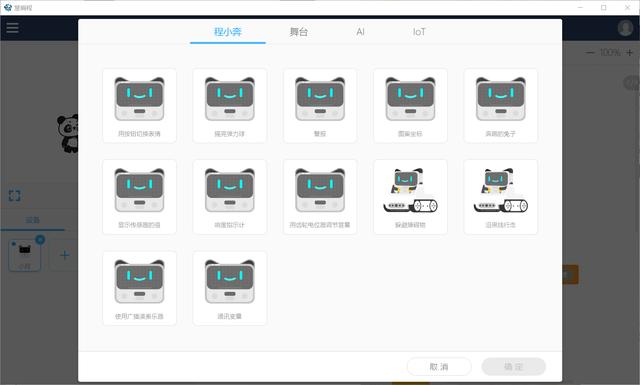640x385 pixels.
Task: Open the hamburger menu icon at top left
Action: [x=12, y=28]
